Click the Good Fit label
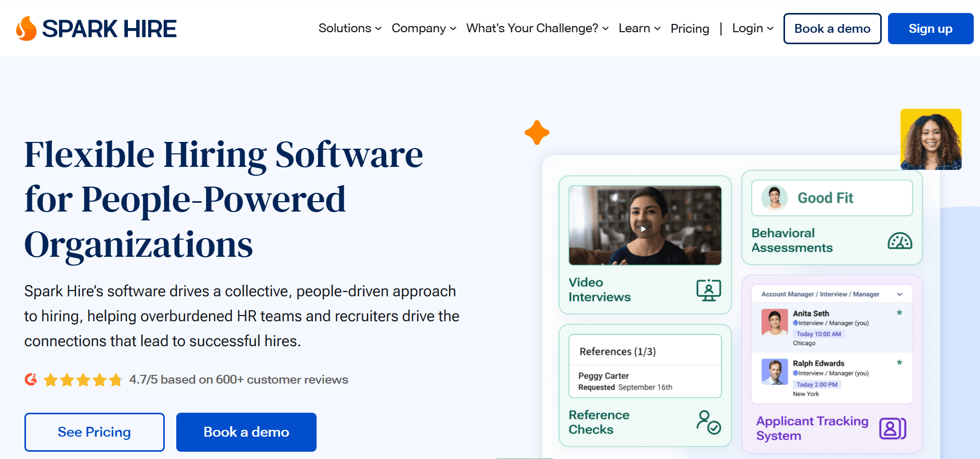The width and height of the screenshot is (980, 459). tap(826, 198)
